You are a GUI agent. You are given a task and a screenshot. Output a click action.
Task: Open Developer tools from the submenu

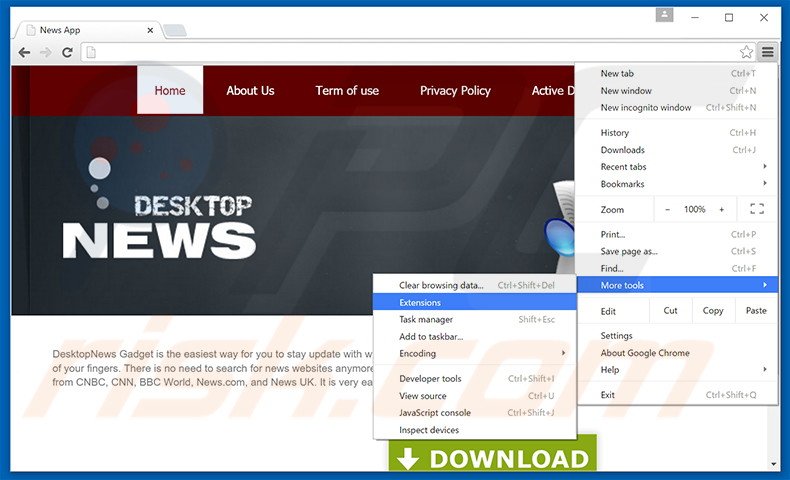(x=475, y=379)
